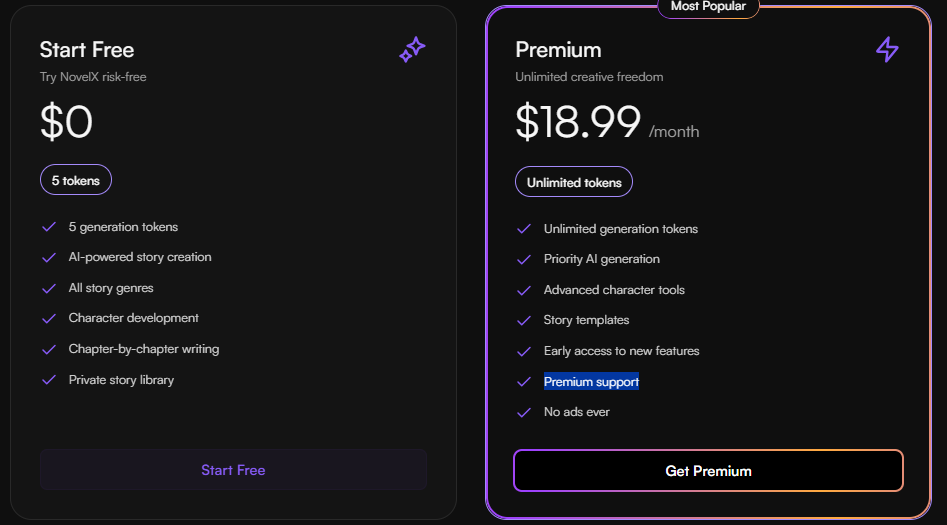Click the Early access to new features item

[621, 351]
